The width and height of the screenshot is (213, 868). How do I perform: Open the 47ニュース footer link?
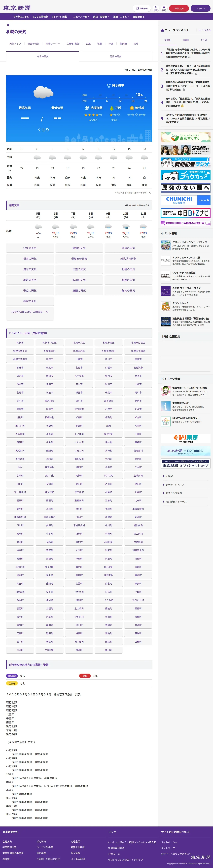pyautogui.click(x=114, y=854)
